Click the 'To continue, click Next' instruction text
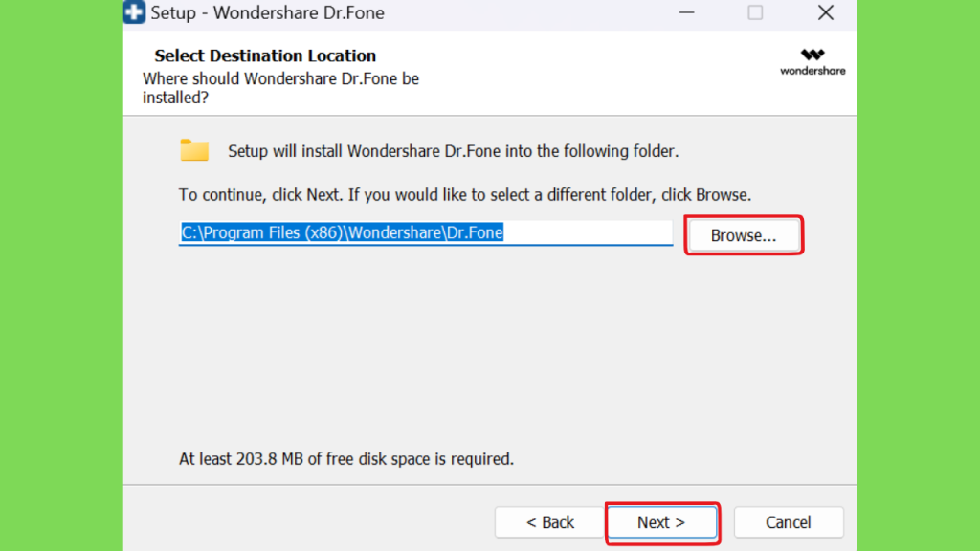The width and height of the screenshot is (980, 551). point(465,195)
